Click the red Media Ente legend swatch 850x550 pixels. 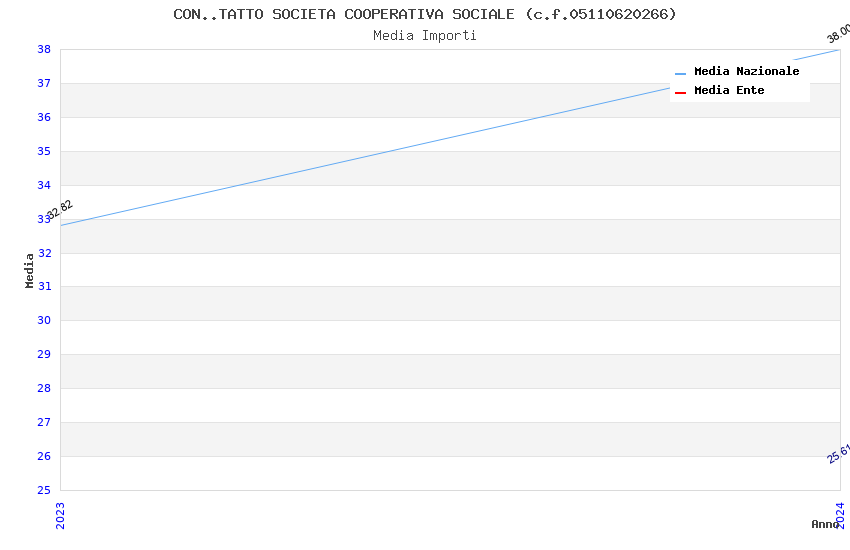tap(680, 93)
